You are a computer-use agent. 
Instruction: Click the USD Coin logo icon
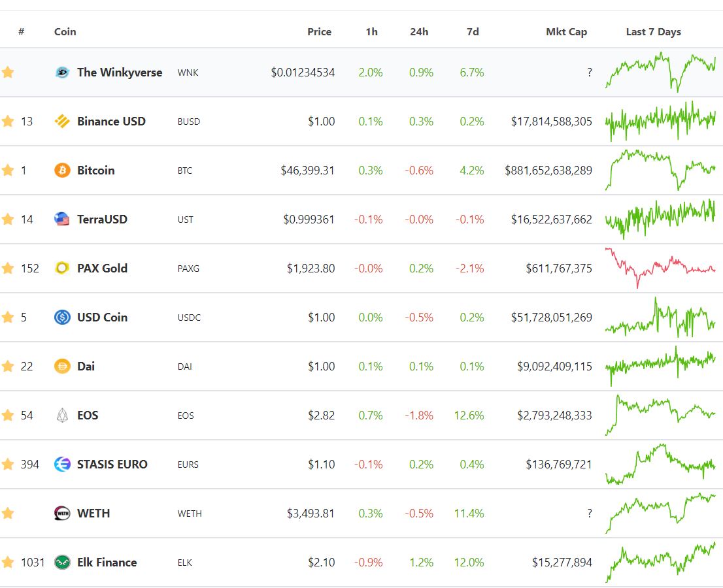(62, 318)
